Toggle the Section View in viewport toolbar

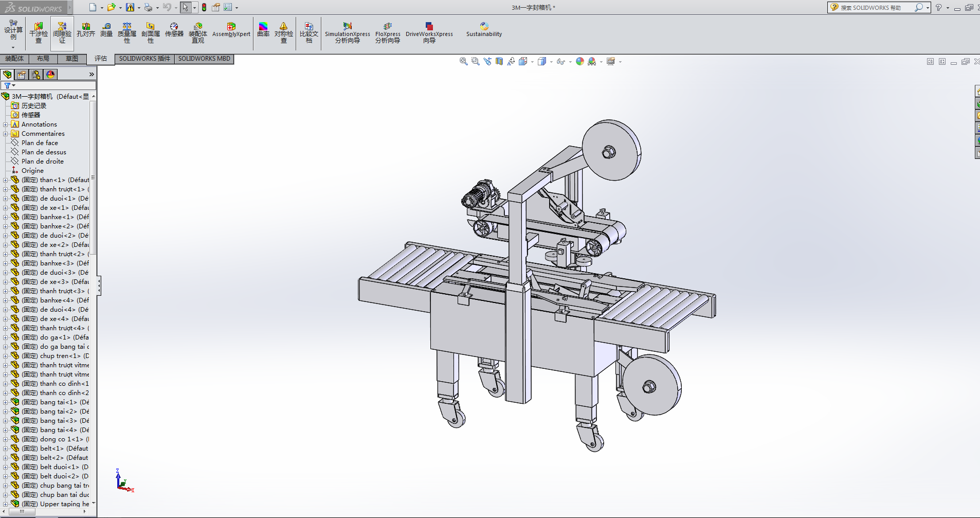(x=499, y=61)
